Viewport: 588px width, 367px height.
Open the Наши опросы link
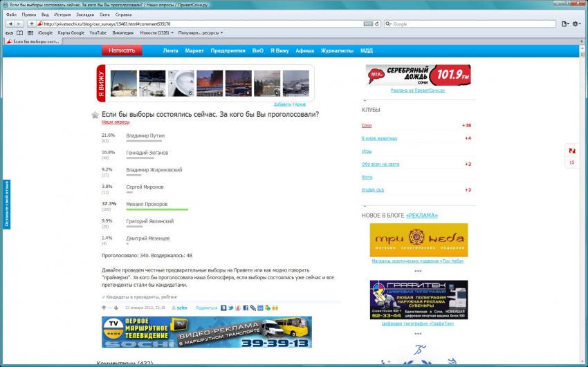[116, 122]
